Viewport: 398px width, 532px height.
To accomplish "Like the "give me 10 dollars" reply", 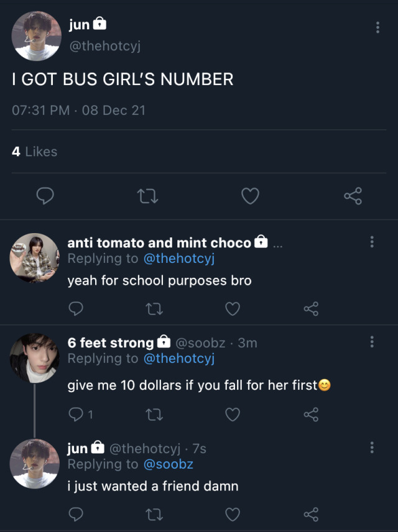I will 233,415.
